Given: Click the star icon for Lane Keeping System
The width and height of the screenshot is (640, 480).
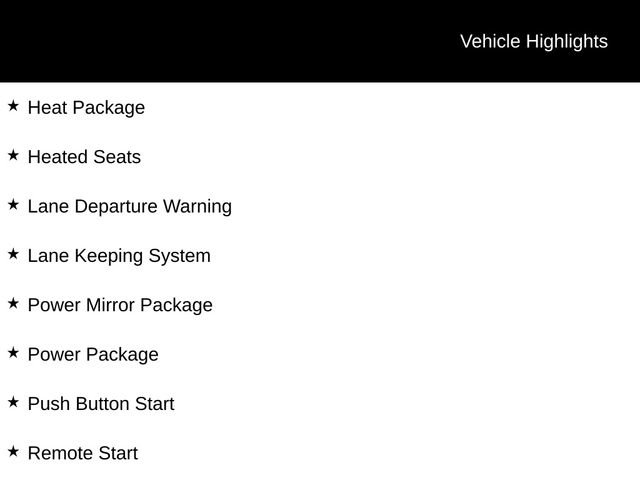Looking at the screenshot, I should [x=13, y=254].
